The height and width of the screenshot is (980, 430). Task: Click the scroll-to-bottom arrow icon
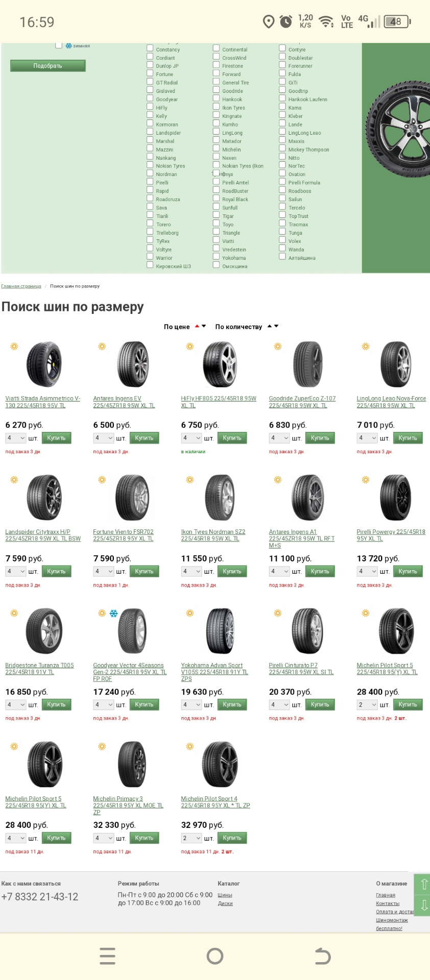click(x=423, y=906)
